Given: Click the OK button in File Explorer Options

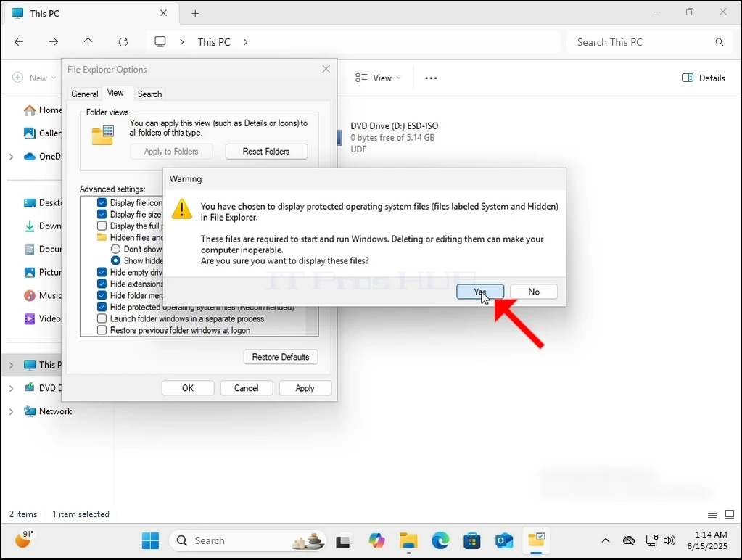Looking at the screenshot, I should 188,387.
